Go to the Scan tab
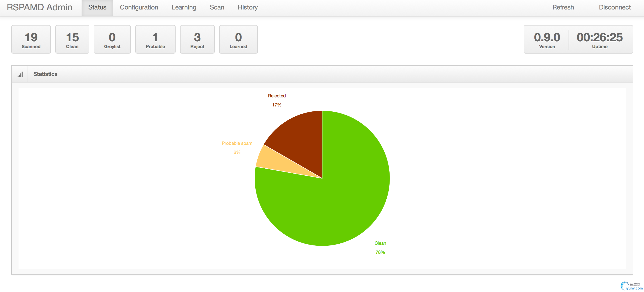 point(217,7)
